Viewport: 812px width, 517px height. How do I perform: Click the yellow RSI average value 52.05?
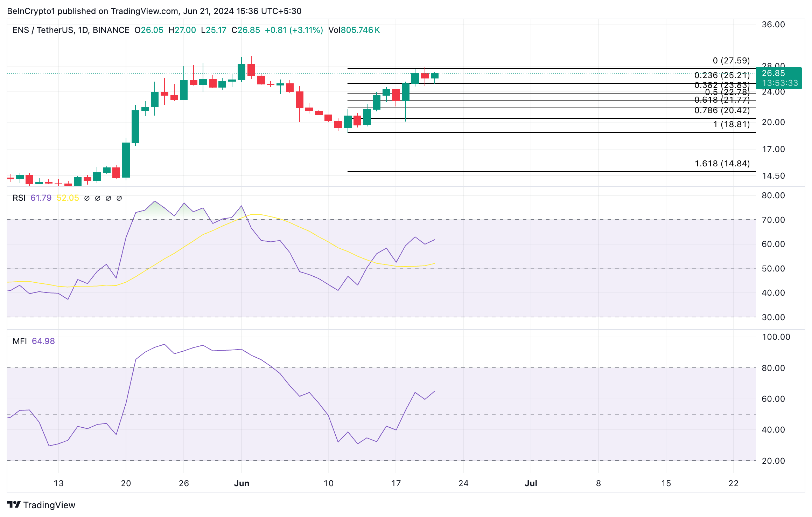click(68, 198)
